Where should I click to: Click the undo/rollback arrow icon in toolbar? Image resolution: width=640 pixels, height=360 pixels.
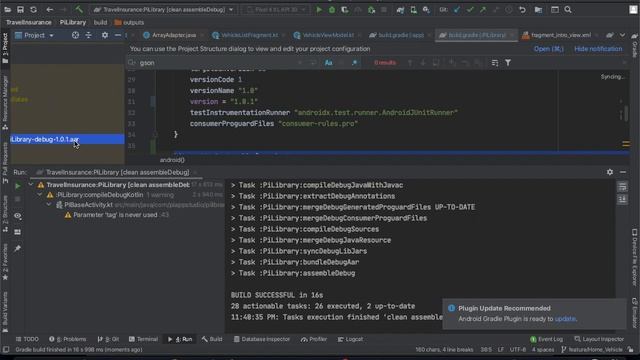click(522, 9)
